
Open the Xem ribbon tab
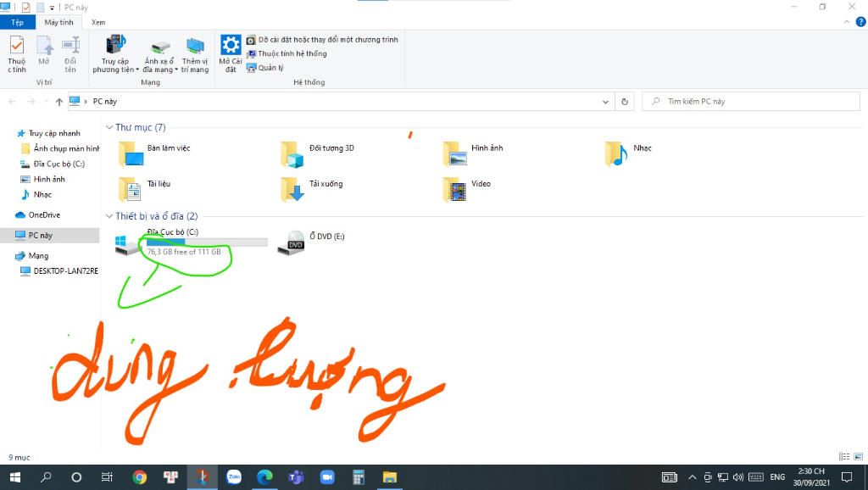click(x=98, y=22)
